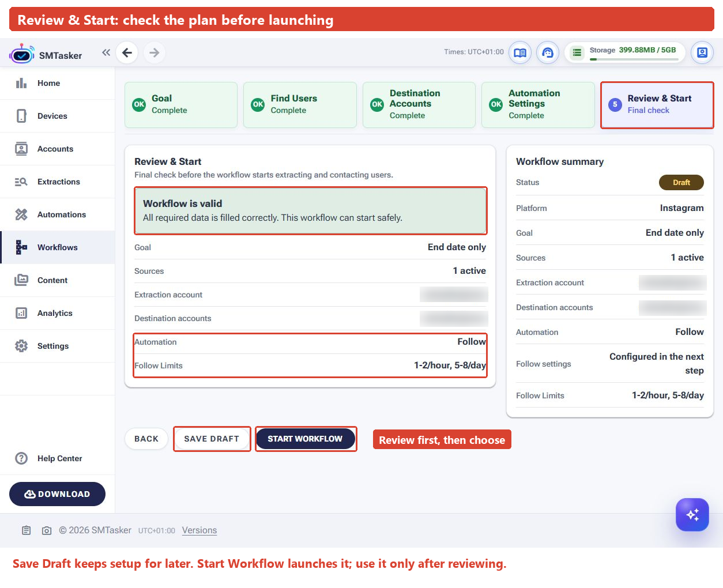Go forward with the right arrow button
Screen dimensions: 723x588
[154, 52]
